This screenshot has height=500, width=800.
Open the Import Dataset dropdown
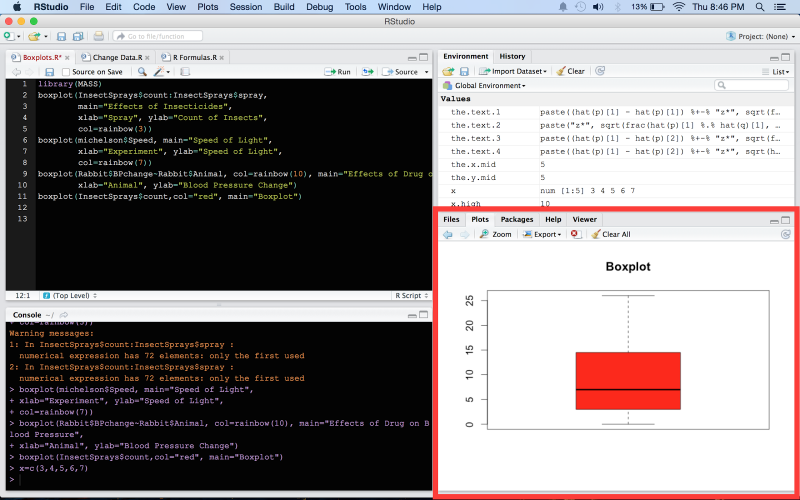515,71
